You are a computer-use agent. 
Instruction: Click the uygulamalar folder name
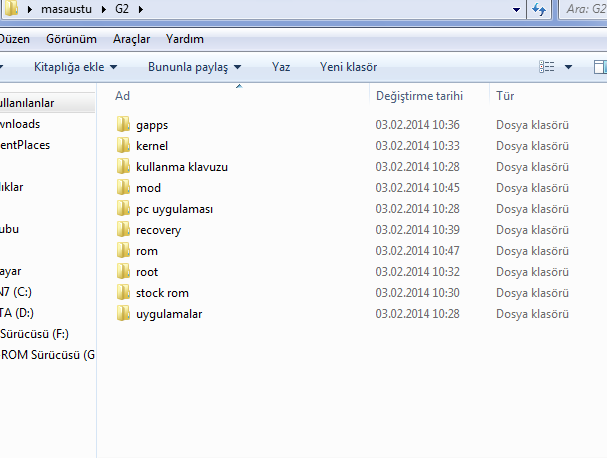coord(169,314)
